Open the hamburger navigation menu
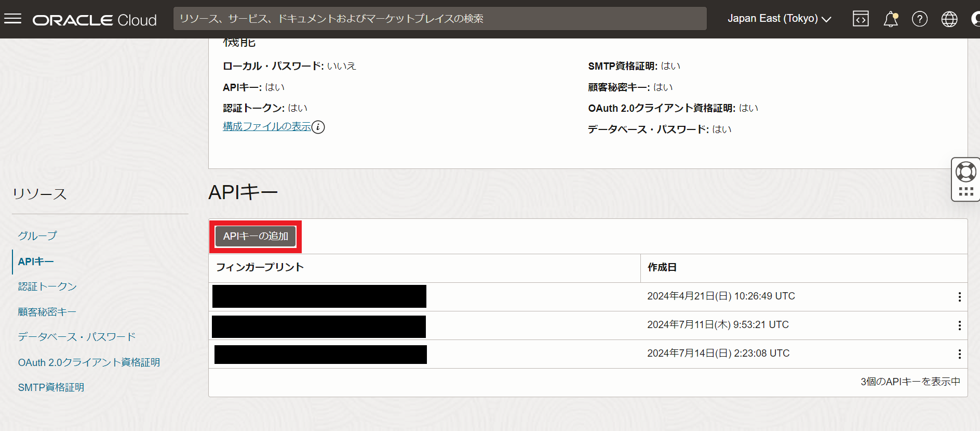Viewport: 980px width, 431px height. click(x=13, y=19)
